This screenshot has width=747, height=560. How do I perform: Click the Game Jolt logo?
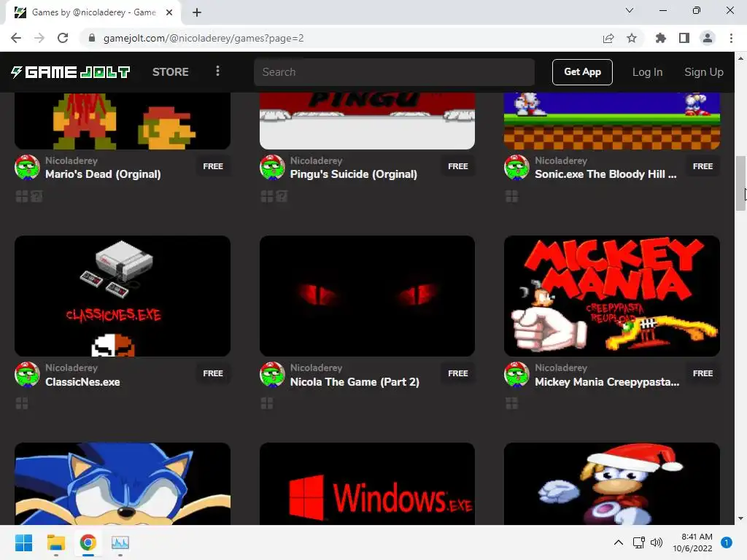(x=71, y=72)
